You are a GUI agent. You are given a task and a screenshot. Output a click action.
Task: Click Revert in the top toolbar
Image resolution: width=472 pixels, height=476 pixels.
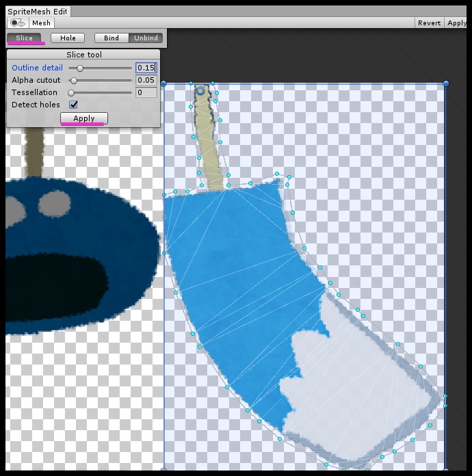[429, 23]
